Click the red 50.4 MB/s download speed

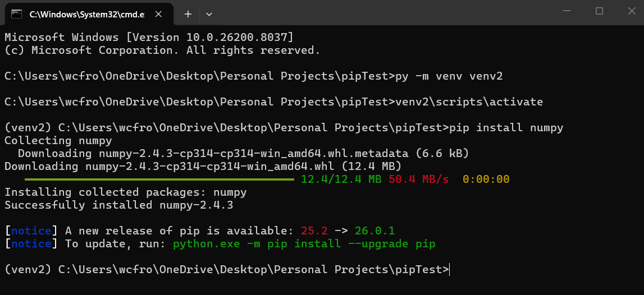(x=418, y=179)
